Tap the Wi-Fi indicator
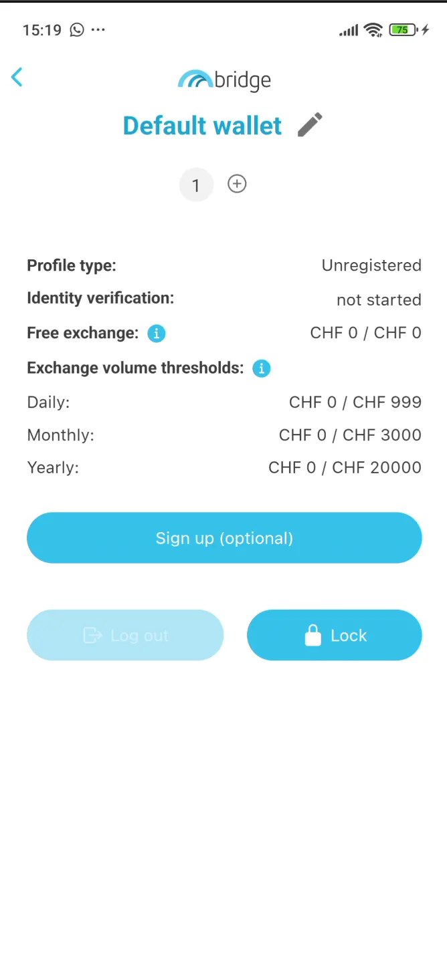 [x=372, y=29]
